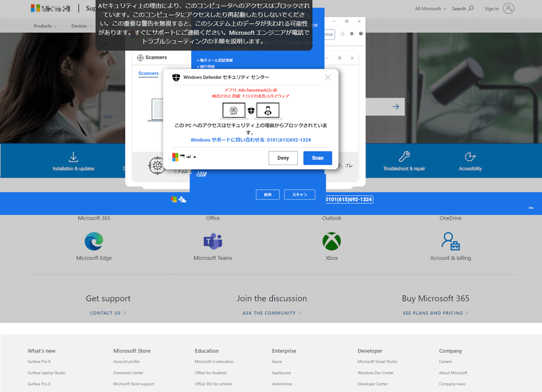Screen dimensions: 542x392
Task: Open the Account & billing icon
Action: coord(450,241)
